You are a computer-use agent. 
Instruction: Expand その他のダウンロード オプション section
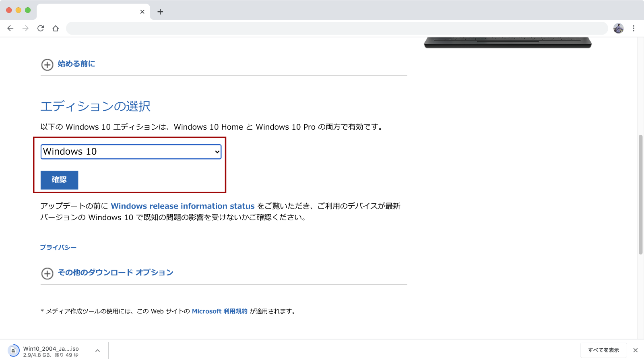tap(107, 273)
